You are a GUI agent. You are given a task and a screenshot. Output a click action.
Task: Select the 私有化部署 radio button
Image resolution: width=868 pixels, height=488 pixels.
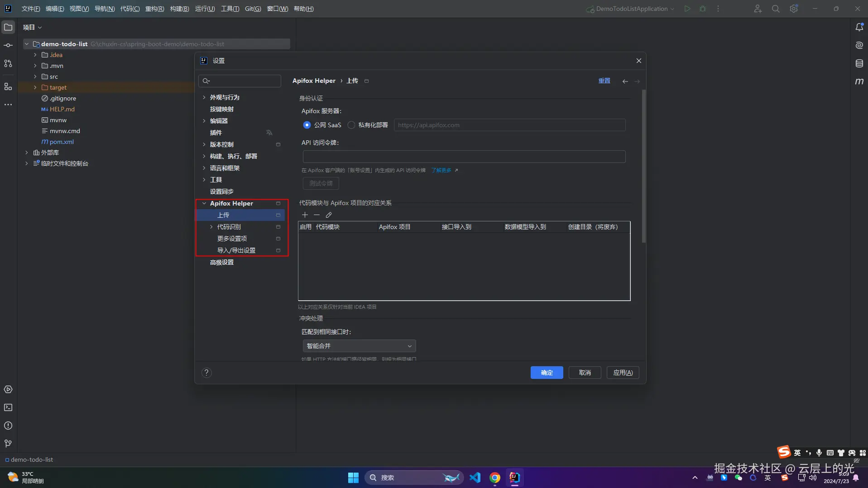pyautogui.click(x=351, y=125)
